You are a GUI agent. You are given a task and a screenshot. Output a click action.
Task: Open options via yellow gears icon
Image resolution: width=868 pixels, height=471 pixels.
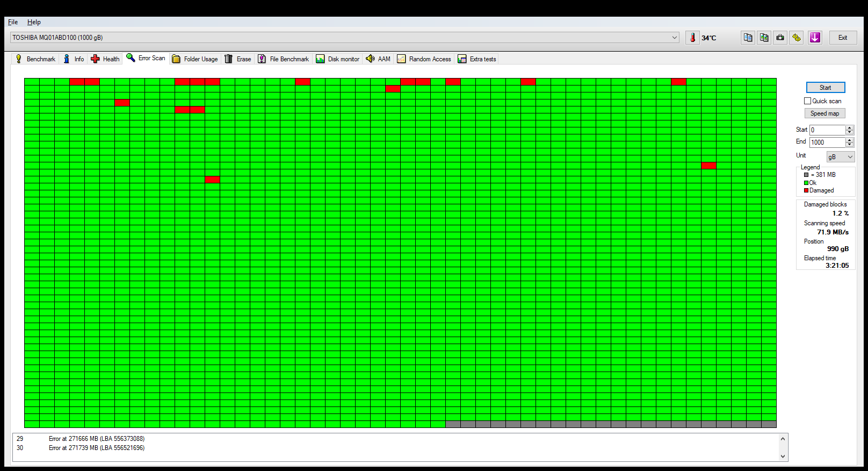(x=797, y=38)
